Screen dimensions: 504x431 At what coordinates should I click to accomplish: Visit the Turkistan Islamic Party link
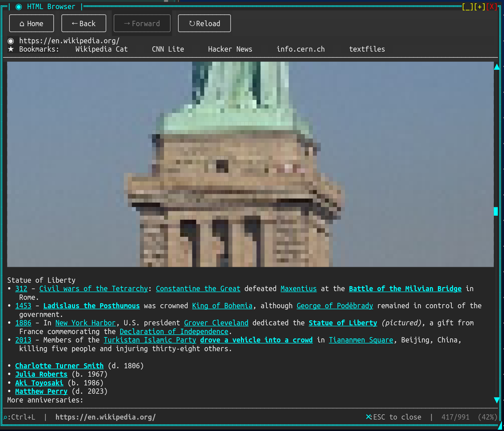pos(150,340)
